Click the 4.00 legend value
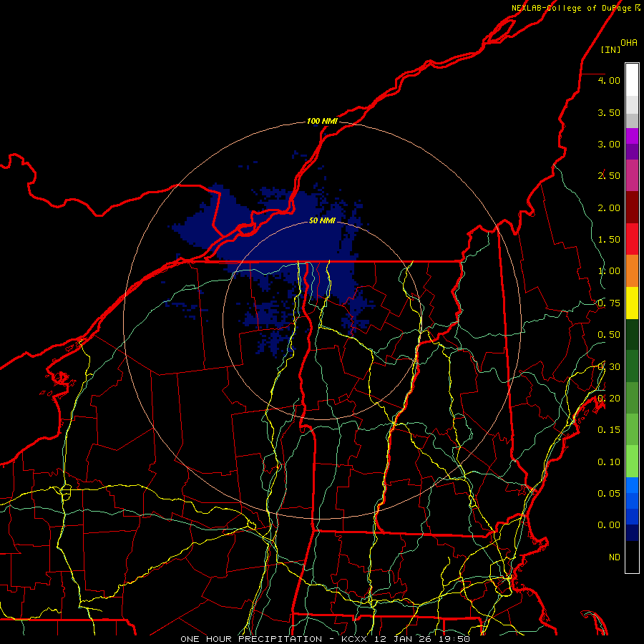 [x=609, y=80]
